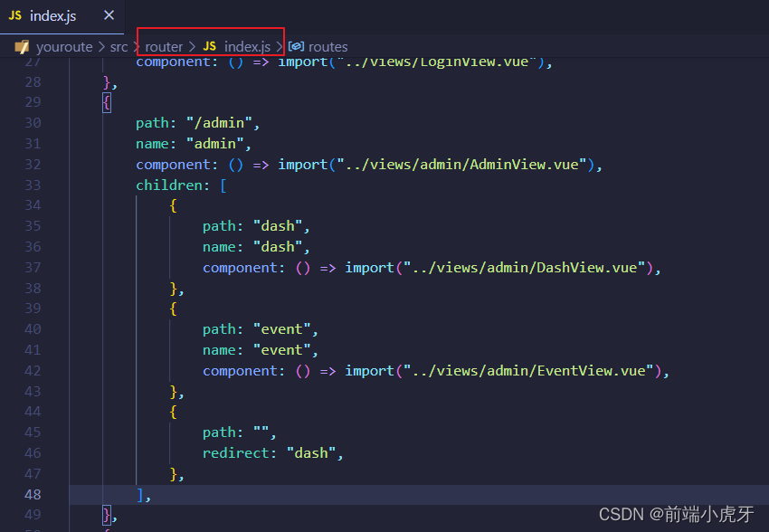
Task: Click the routes symbol breadcrumb
Action: (x=328, y=47)
